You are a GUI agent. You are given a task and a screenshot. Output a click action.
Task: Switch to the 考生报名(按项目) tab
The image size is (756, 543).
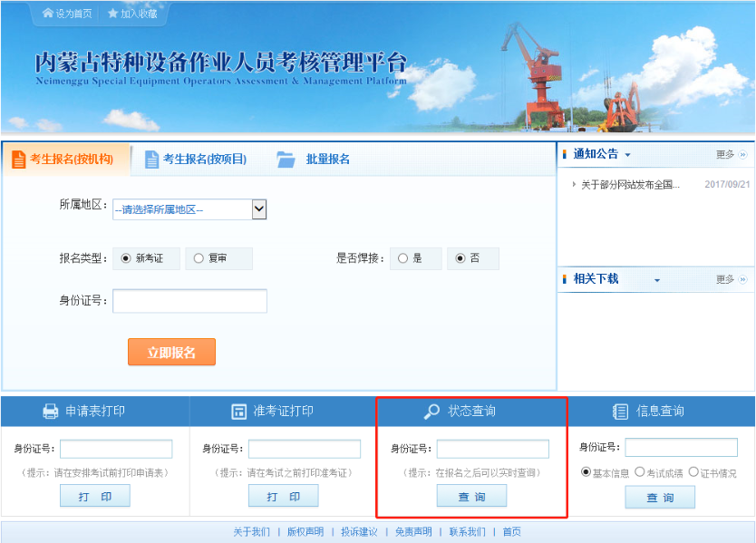click(x=202, y=160)
